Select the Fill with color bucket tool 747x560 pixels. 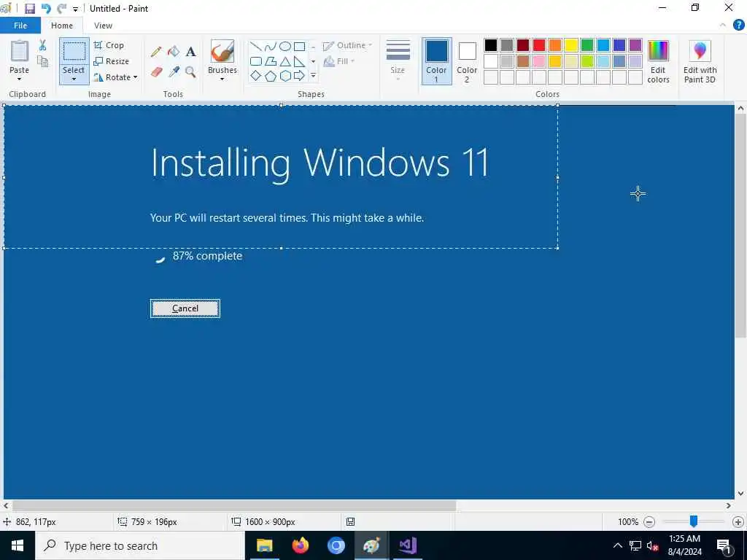(174, 52)
